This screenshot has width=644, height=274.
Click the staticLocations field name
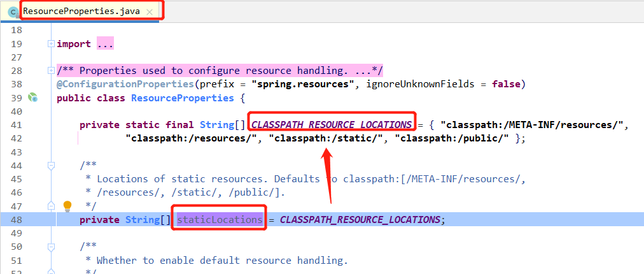click(220, 219)
